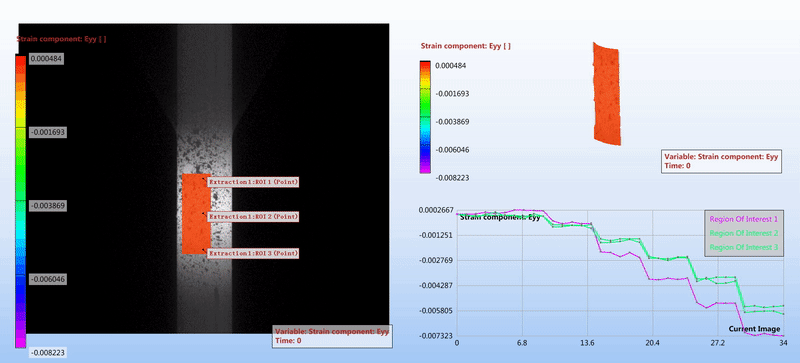Image resolution: width=800 pixels, height=363 pixels.
Task: Click the Current Image marker label in the graph
Action: (x=754, y=328)
